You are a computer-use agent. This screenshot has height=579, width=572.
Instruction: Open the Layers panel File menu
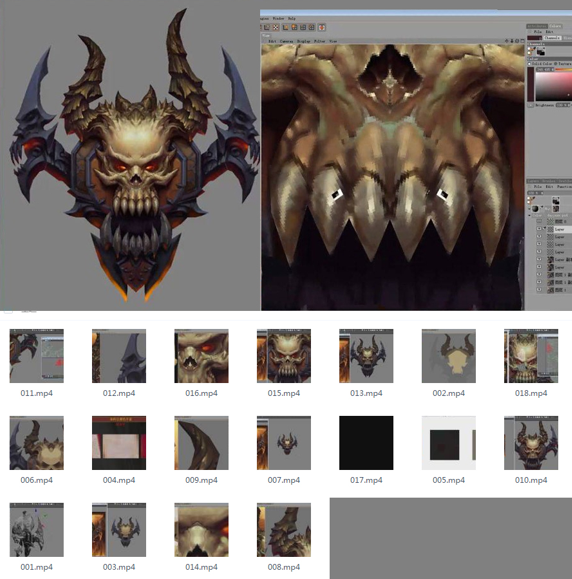[538, 186]
